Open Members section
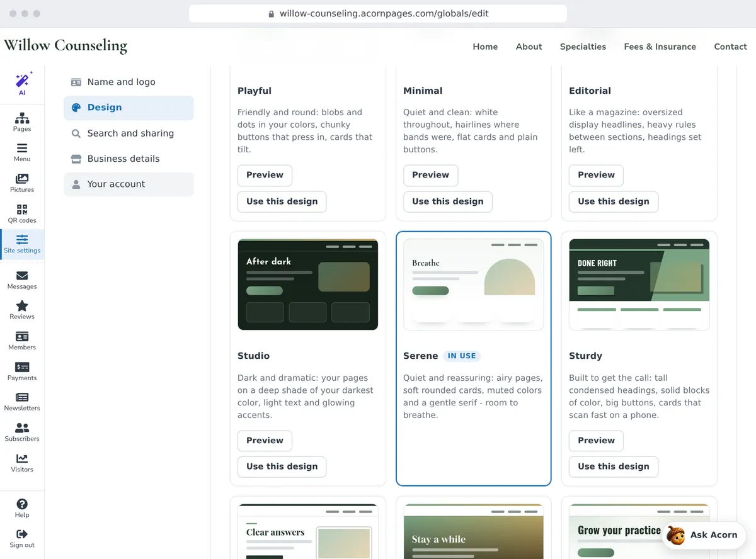 (22, 341)
